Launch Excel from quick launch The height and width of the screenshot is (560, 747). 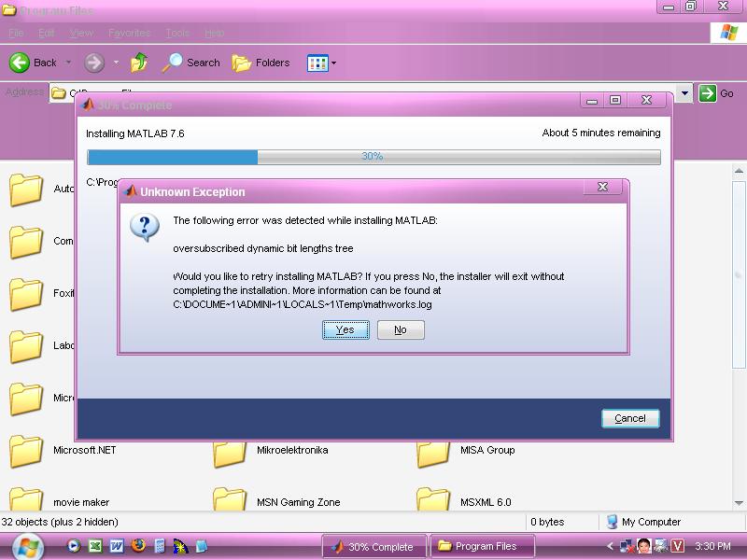95,546
